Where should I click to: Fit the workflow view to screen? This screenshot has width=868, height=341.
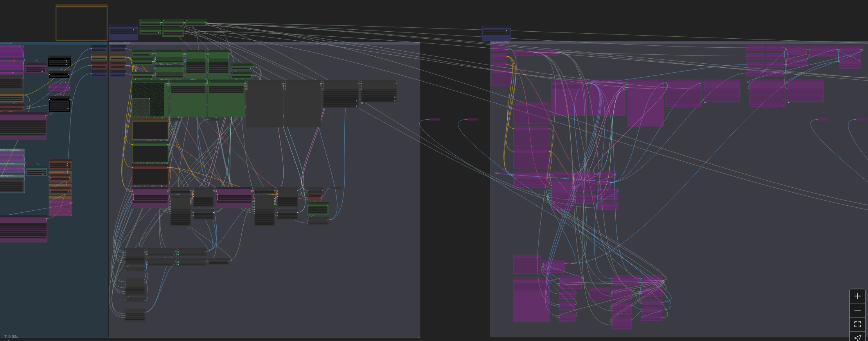[857, 324]
